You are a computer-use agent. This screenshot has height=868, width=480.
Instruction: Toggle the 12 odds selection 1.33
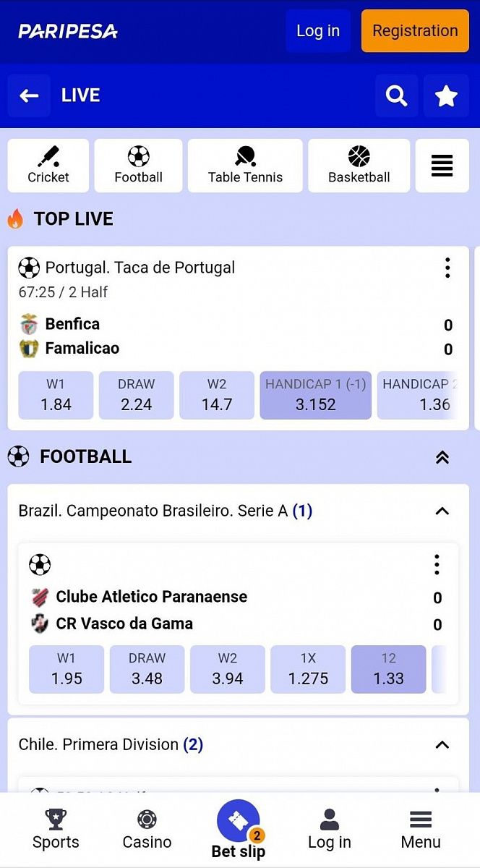click(388, 669)
